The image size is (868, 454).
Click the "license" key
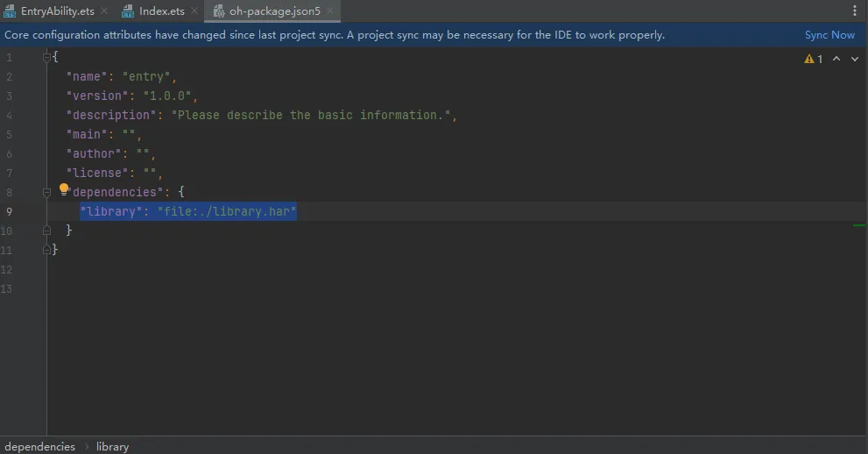97,173
